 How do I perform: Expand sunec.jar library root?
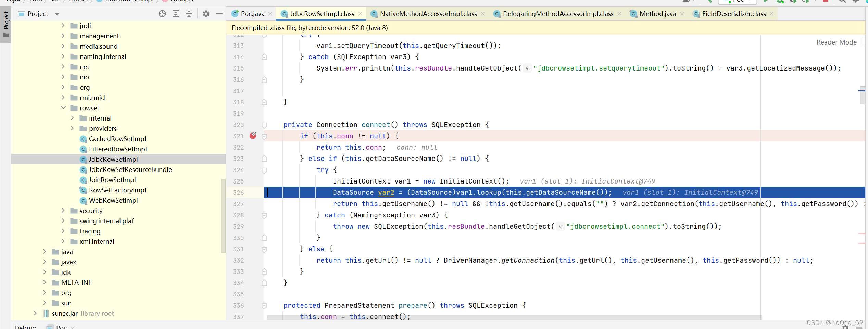pyautogui.click(x=35, y=313)
